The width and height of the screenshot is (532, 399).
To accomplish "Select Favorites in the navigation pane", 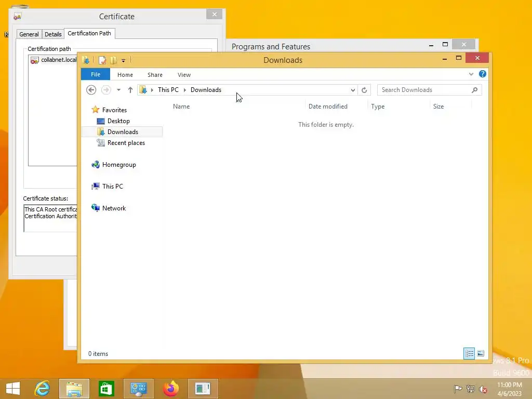I will [x=114, y=110].
